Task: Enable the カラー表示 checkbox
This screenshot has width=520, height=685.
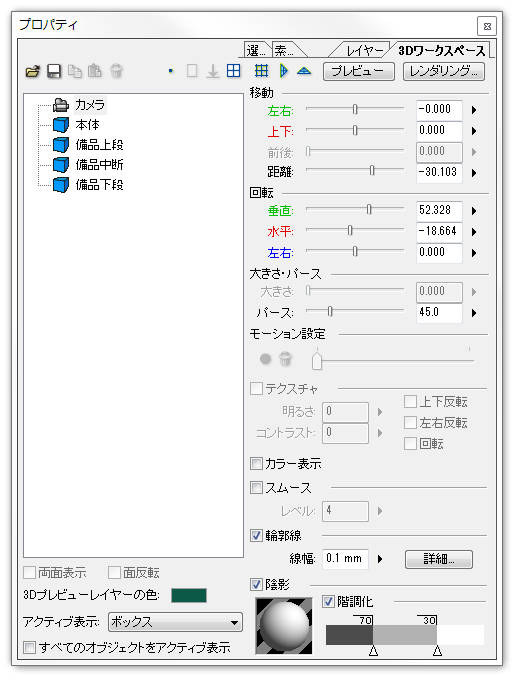Action: (256, 464)
